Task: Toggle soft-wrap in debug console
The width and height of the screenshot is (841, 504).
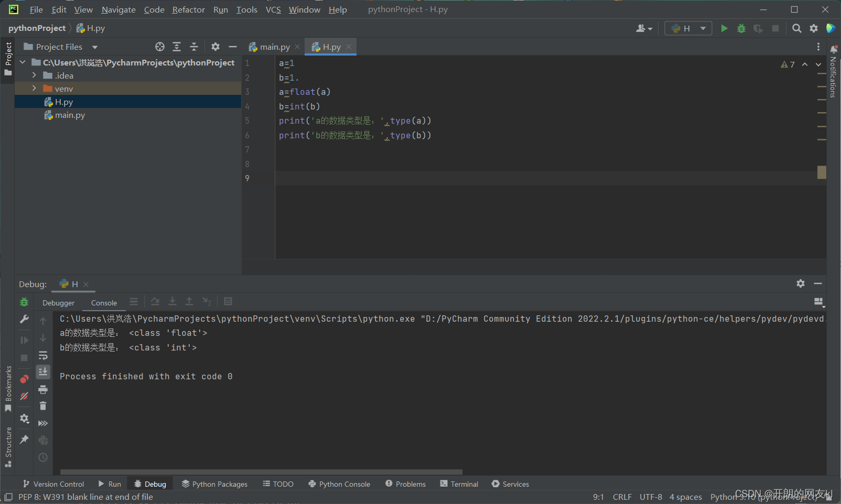Action: [x=43, y=355]
